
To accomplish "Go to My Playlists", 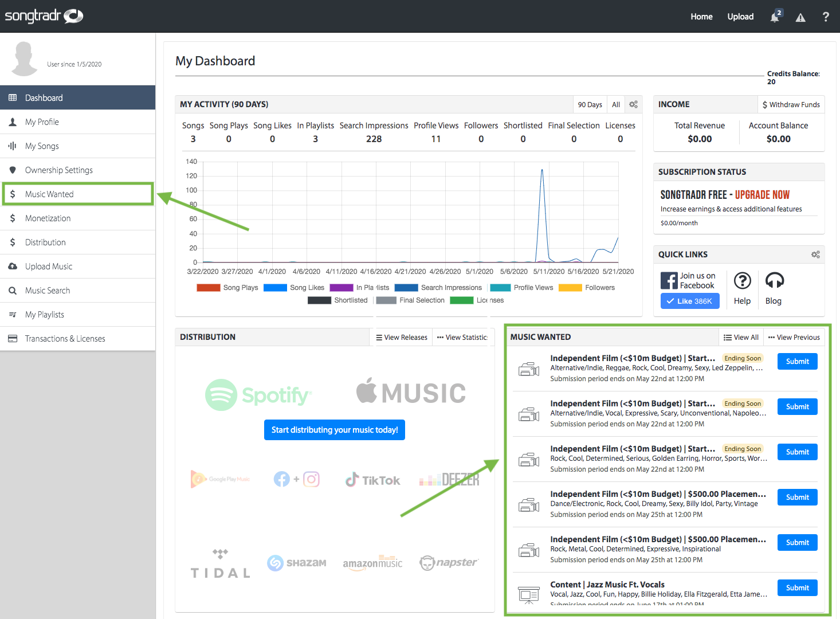I will coord(77,315).
